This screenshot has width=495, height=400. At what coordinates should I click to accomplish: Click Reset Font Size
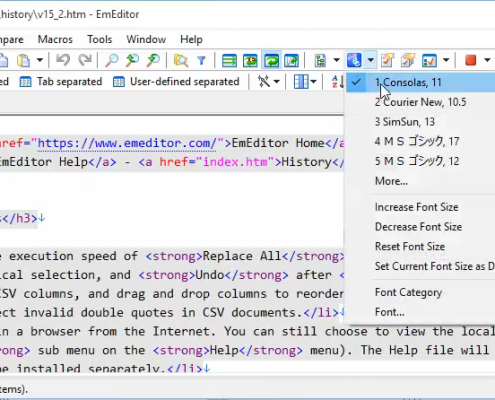click(420, 246)
